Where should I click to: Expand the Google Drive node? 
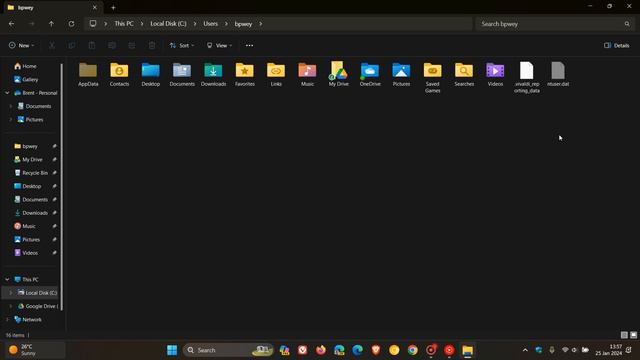[11, 306]
